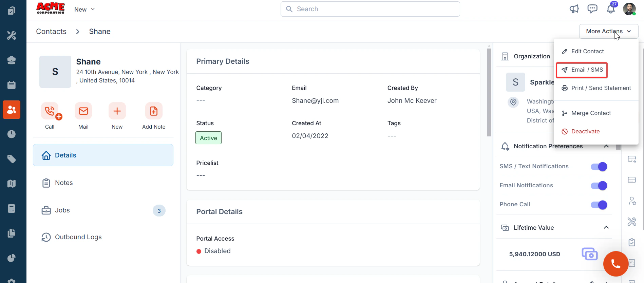Click the Organization location pin icon
Image resolution: width=644 pixels, height=283 pixels.
[513, 102]
